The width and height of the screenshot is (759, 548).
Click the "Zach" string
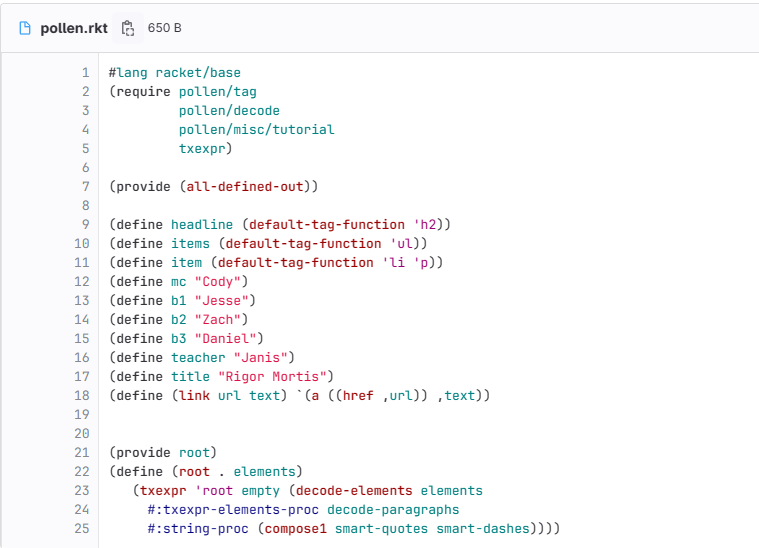[218, 320]
